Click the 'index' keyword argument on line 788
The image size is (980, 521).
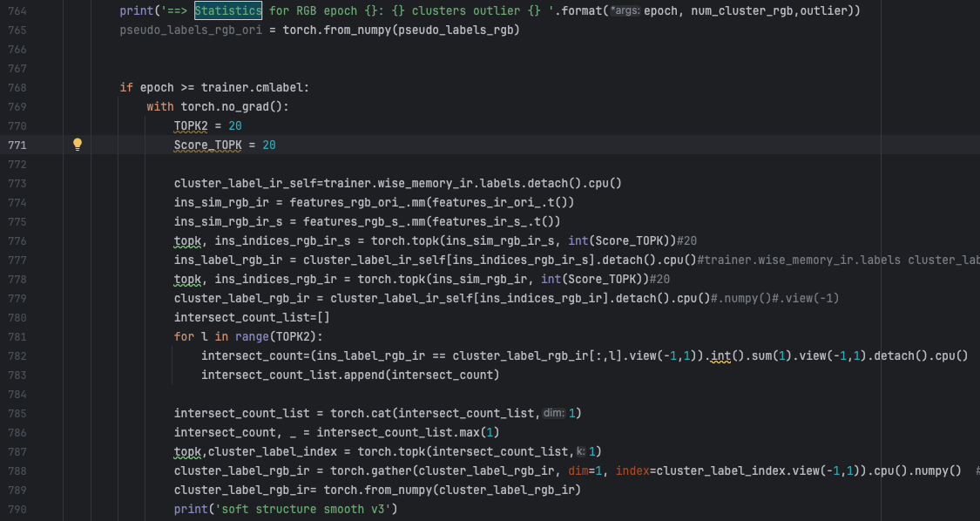tap(632, 471)
